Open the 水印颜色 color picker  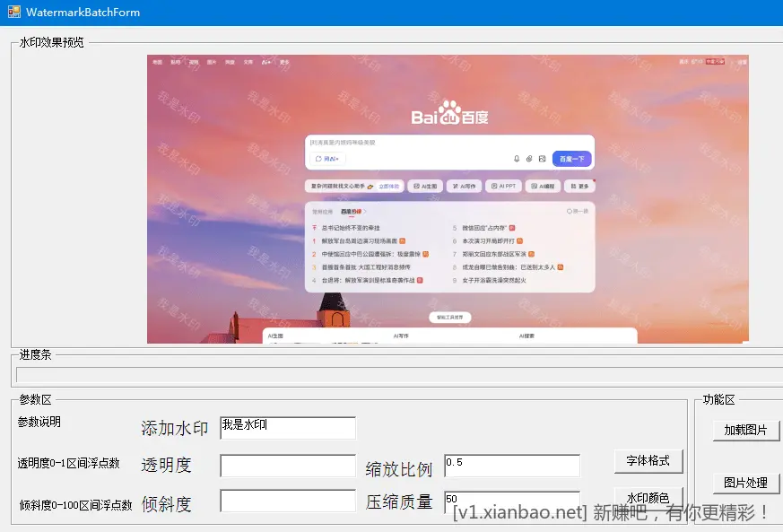coord(648,498)
